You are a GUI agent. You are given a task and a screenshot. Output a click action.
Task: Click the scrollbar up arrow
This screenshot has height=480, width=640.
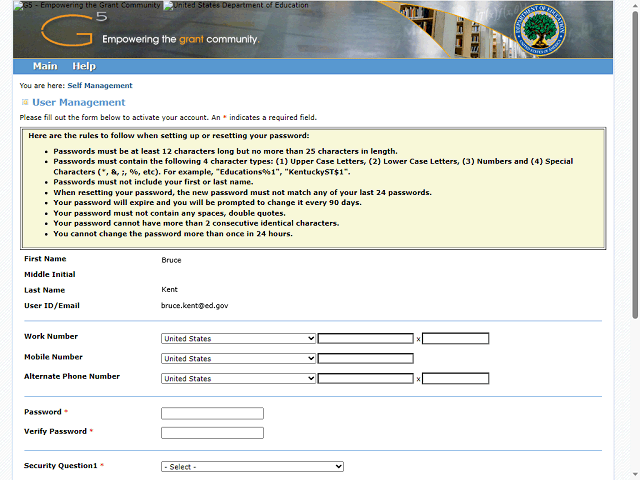(633, 6)
